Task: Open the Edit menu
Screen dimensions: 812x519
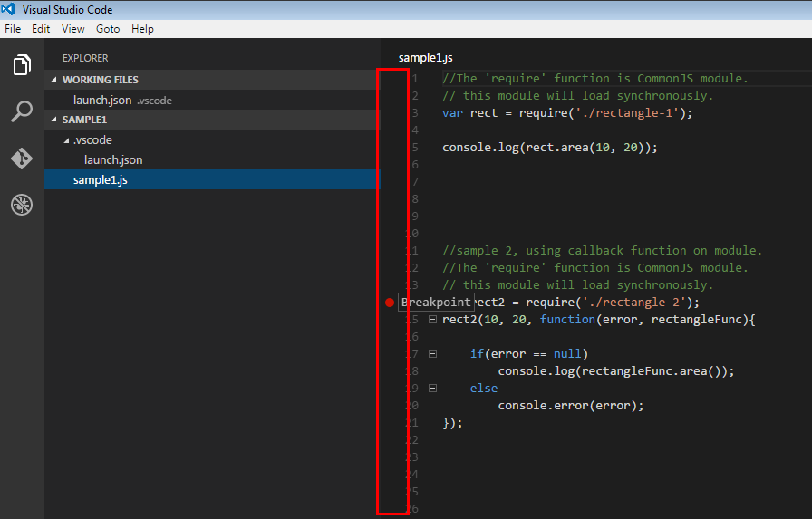Action: [x=41, y=29]
